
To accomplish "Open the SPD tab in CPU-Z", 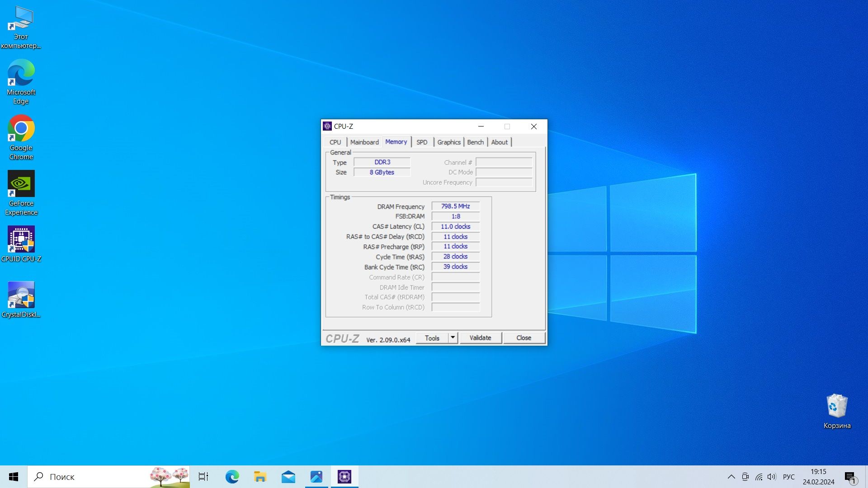I will point(421,142).
